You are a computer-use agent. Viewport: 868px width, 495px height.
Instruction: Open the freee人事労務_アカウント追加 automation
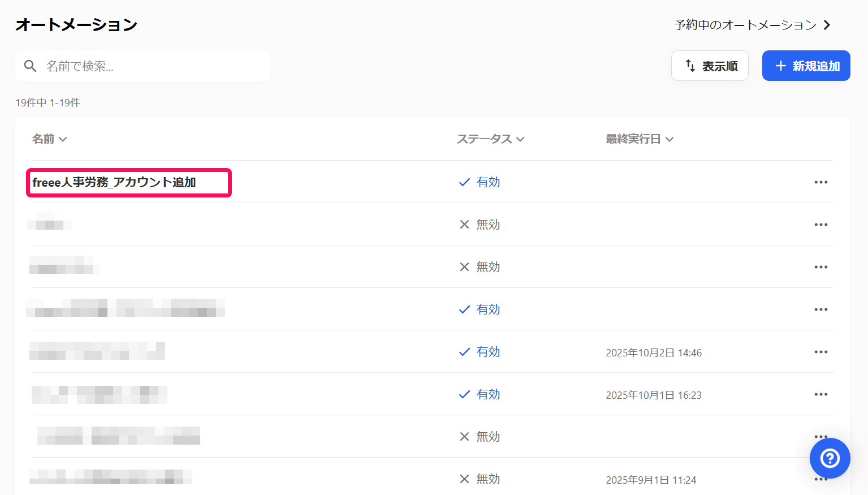click(114, 182)
